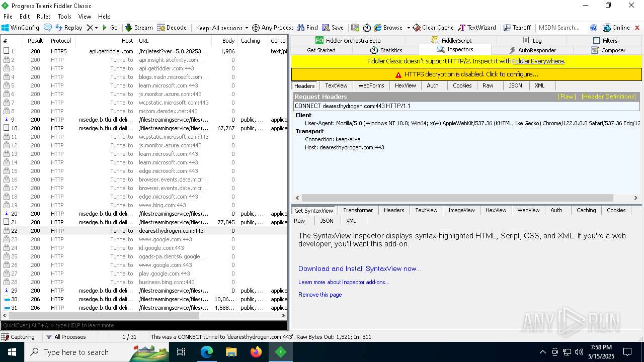Click HTTPS decryption disabled warning bar
Image resolution: width=644 pixels, height=362 pixels.
pyautogui.click(x=466, y=74)
